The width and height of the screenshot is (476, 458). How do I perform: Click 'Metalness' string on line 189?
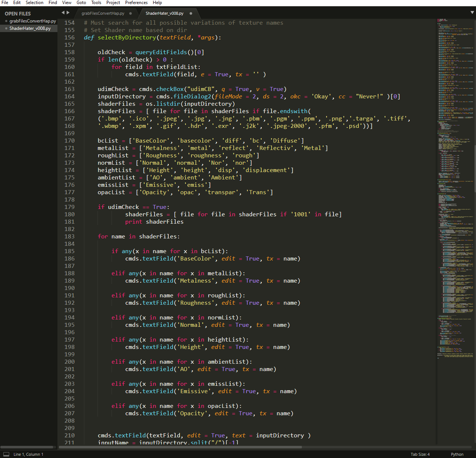click(x=195, y=281)
